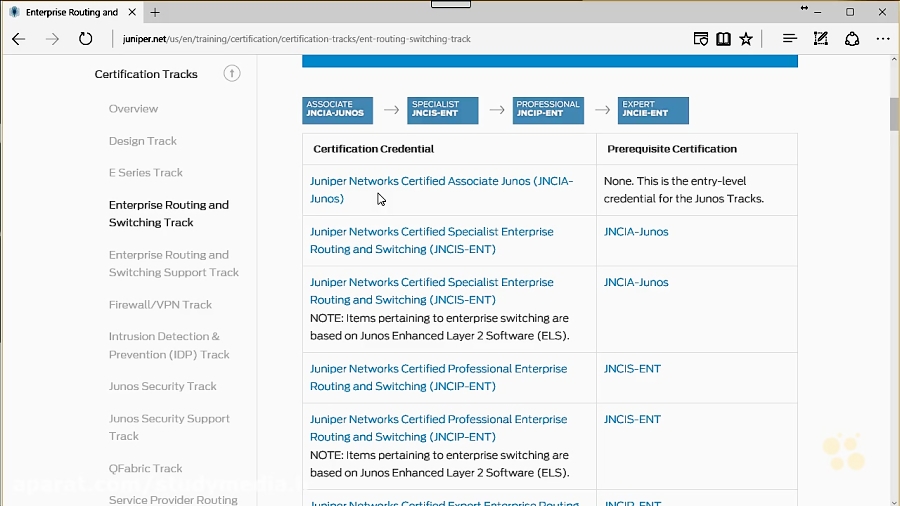The image size is (900, 506).
Task: Open first JNCIP-ENT certification link
Action: 439,377
